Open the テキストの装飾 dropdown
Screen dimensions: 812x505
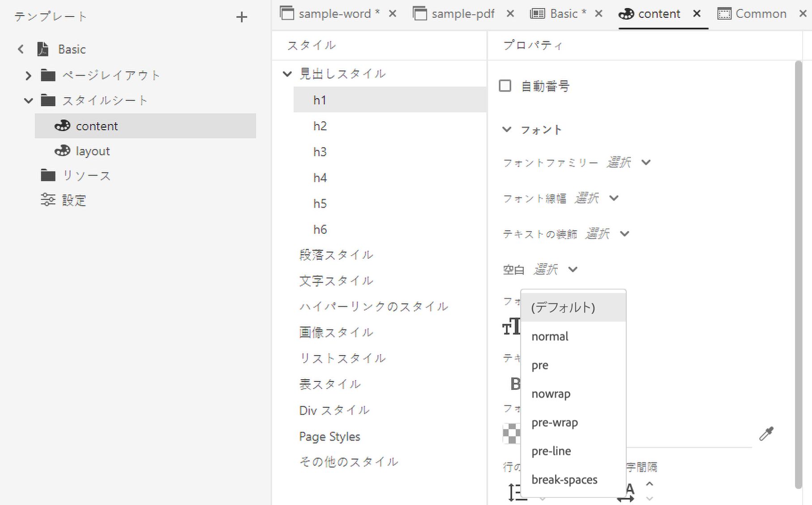pyautogui.click(x=607, y=234)
